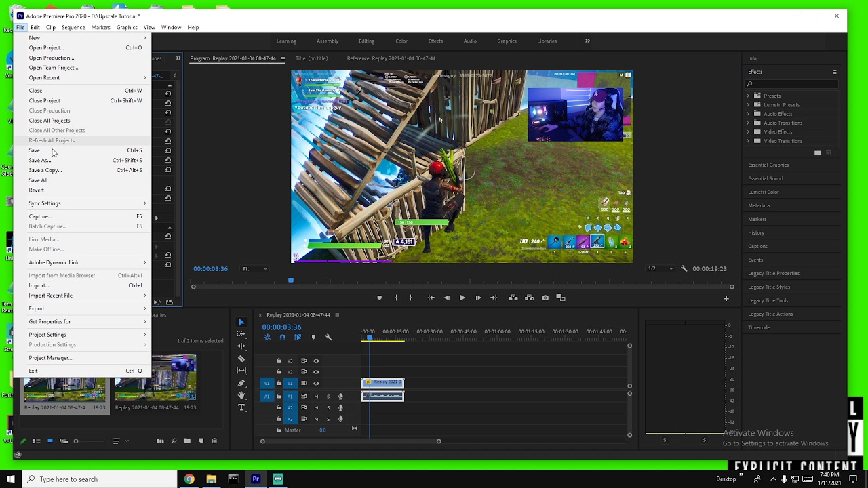Click Export Frame camera icon
This screenshot has height=488, width=868.
pos(545,298)
